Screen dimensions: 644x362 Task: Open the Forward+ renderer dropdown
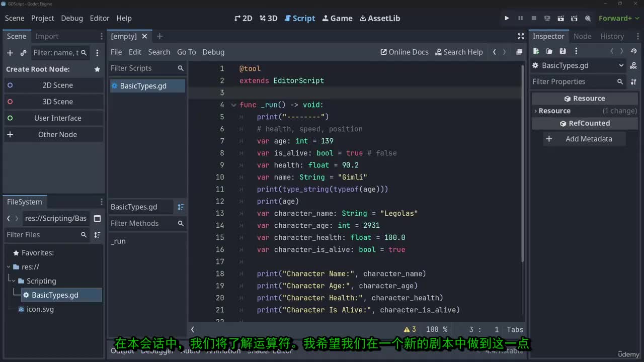pyautogui.click(x=615, y=18)
